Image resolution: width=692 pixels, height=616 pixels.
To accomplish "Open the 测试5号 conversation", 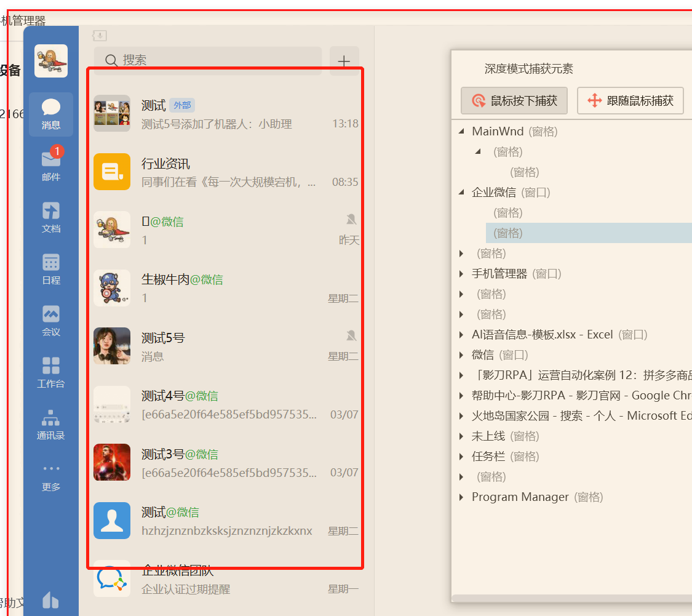I will pos(226,346).
